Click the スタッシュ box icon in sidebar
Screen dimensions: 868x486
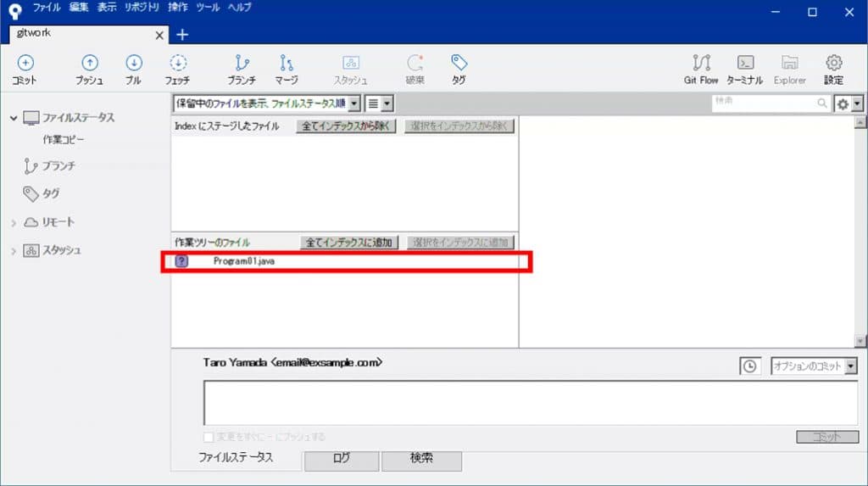(31, 250)
